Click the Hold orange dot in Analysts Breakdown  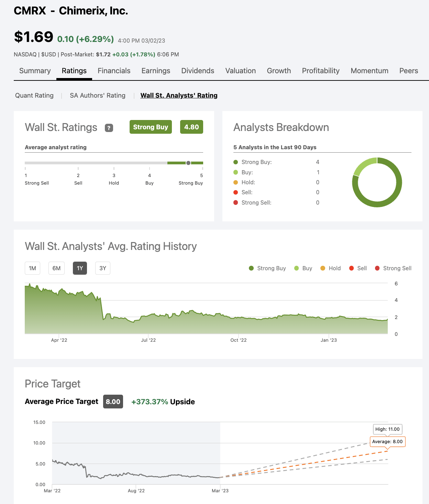click(x=235, y=182)
